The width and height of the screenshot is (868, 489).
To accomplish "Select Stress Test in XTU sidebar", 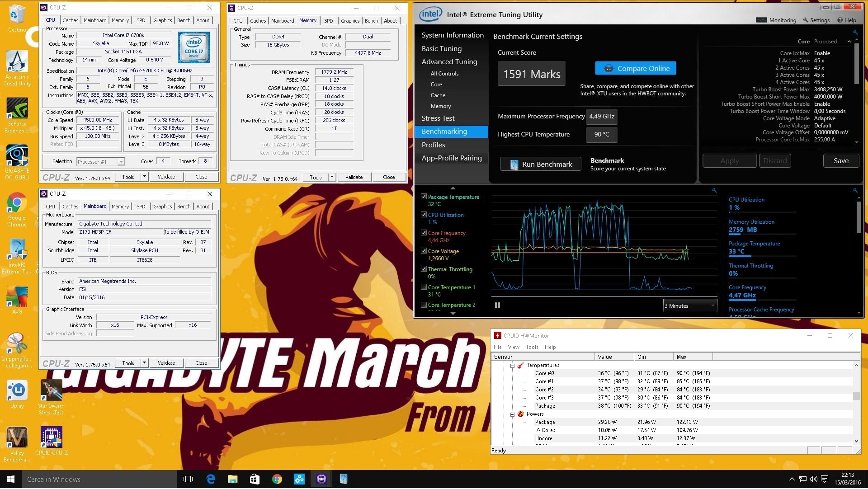I will (x=438, y=118).
